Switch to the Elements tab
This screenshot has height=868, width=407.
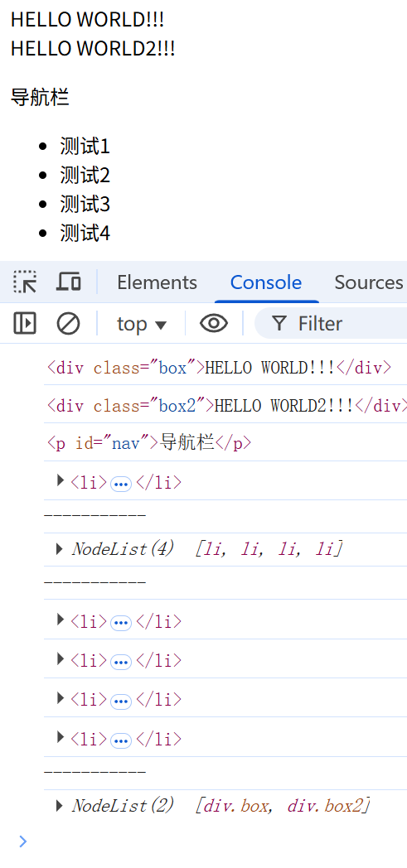coord(157,282)
